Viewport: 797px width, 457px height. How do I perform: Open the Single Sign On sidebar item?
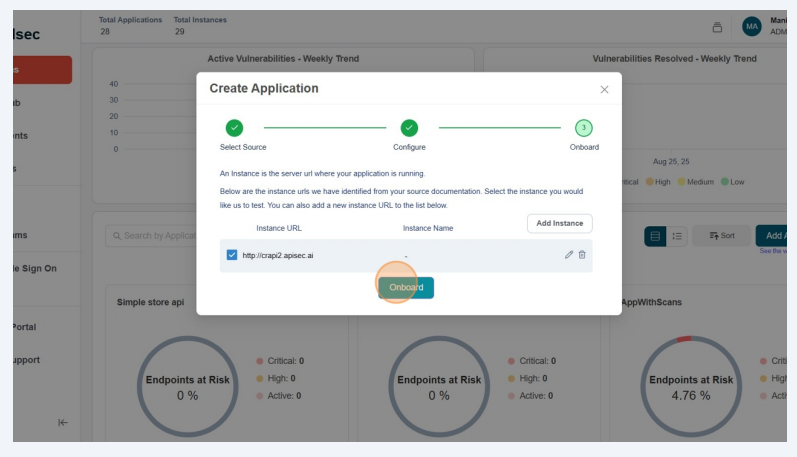[x=35, y=268]
